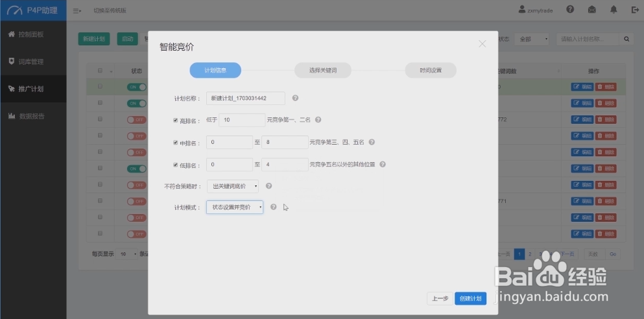
Task: Click the P4P助理 logo
Action: tap(33, 10)
